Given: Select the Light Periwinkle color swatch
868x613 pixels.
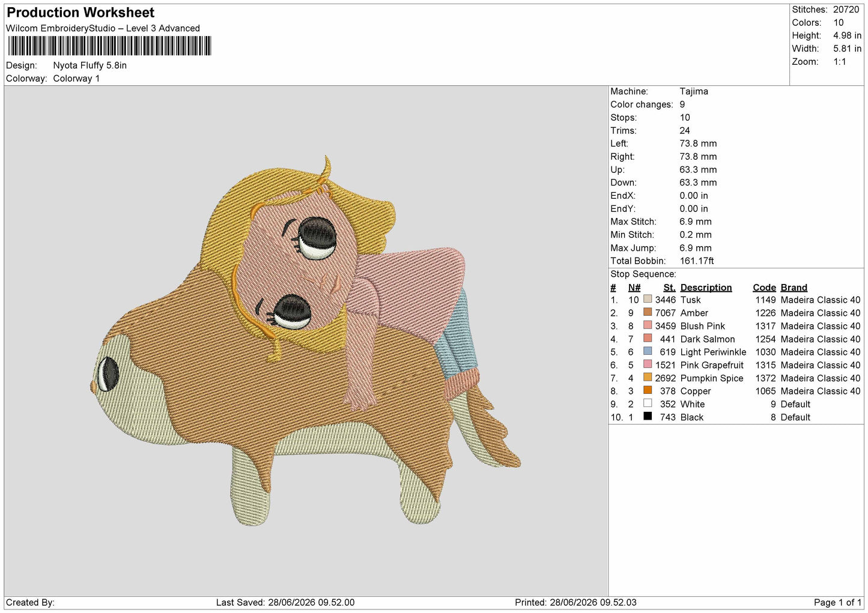Looking at the screenshot, I should 648,351.
